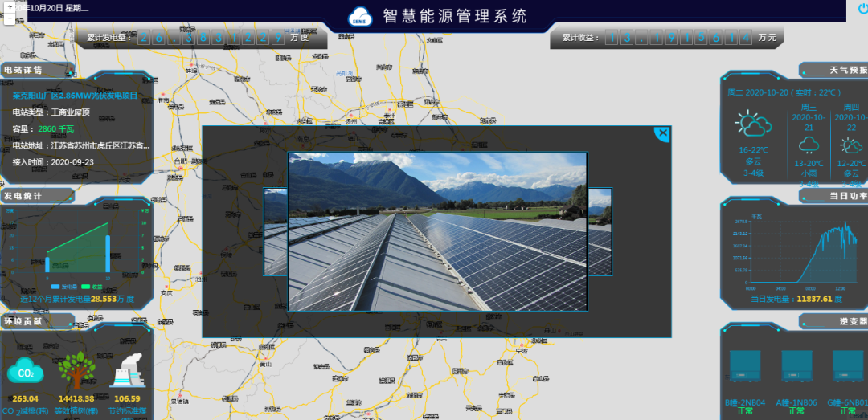This screenshot has width=868, height=420.
Task: Close the solar panel photo popup
Action: point(661,133)
